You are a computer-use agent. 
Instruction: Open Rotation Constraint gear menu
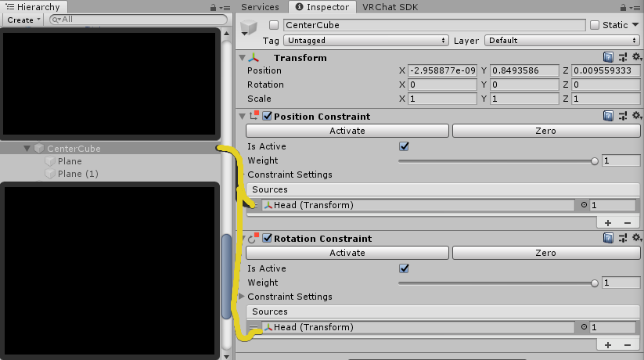(x=637, y=238)
